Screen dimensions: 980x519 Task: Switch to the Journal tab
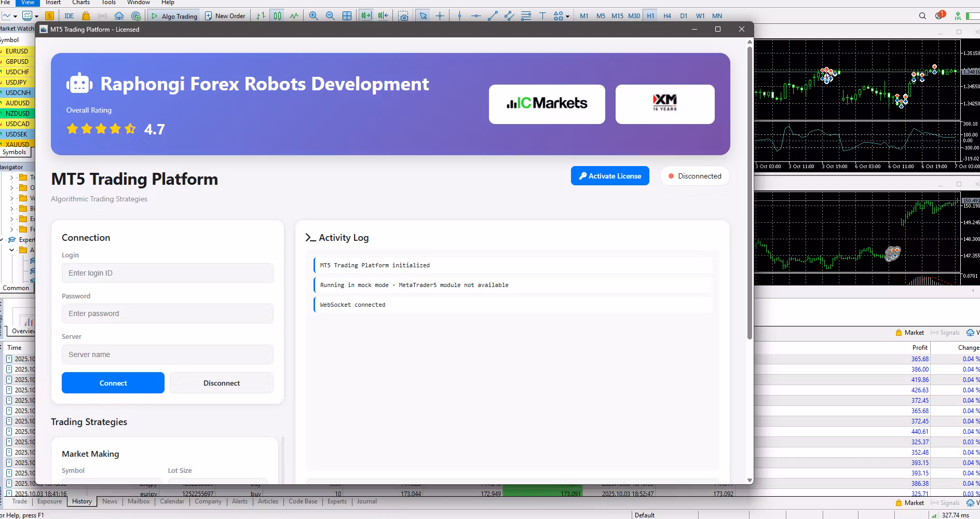[366, 501]
